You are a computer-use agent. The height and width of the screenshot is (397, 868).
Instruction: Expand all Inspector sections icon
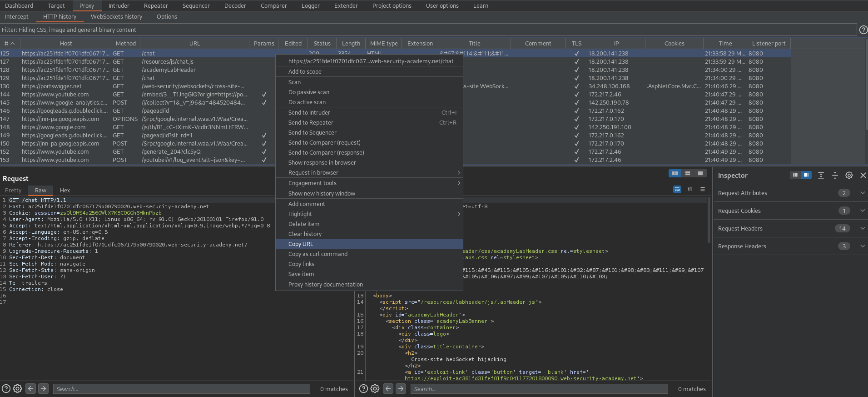click(x=821, y=176)
